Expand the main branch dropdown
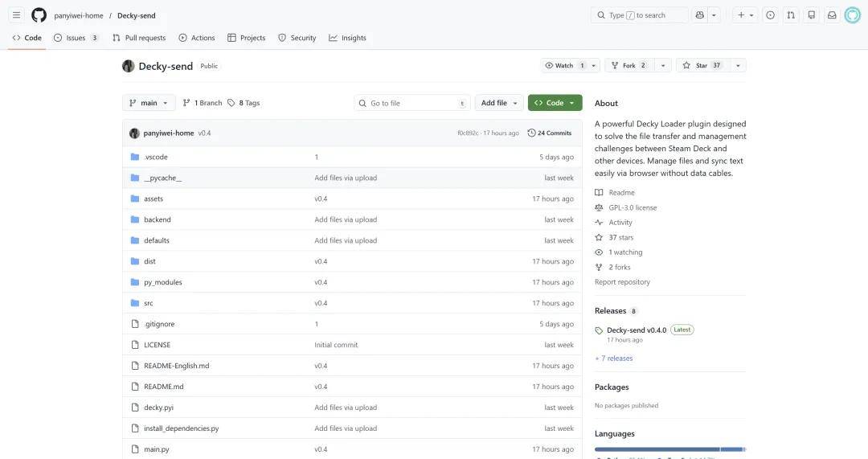The image size is (868, 459). 149,103
